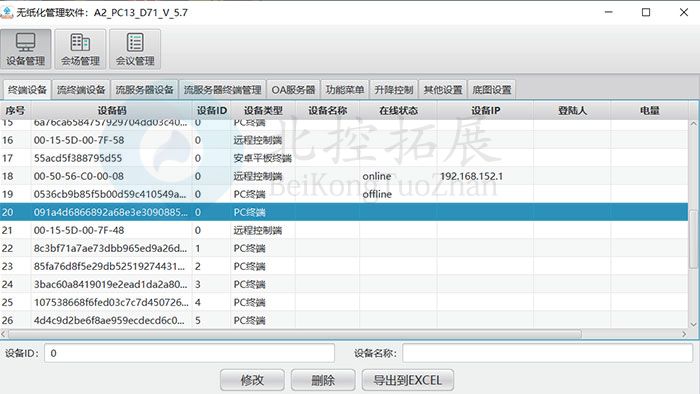The image size is (700, 394).
Task: Switch to the 升降控制 tab
Action: [x=394, y=90]
